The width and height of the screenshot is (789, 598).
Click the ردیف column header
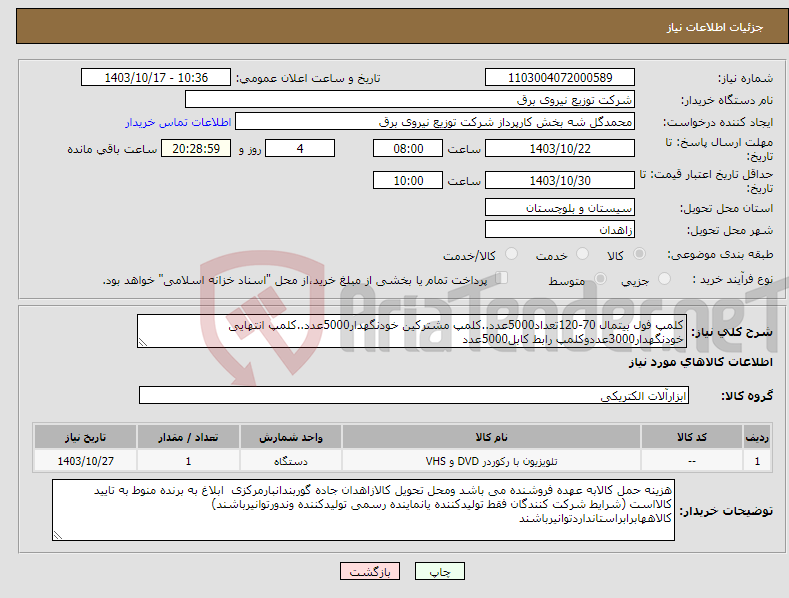[x=757, y=436]
